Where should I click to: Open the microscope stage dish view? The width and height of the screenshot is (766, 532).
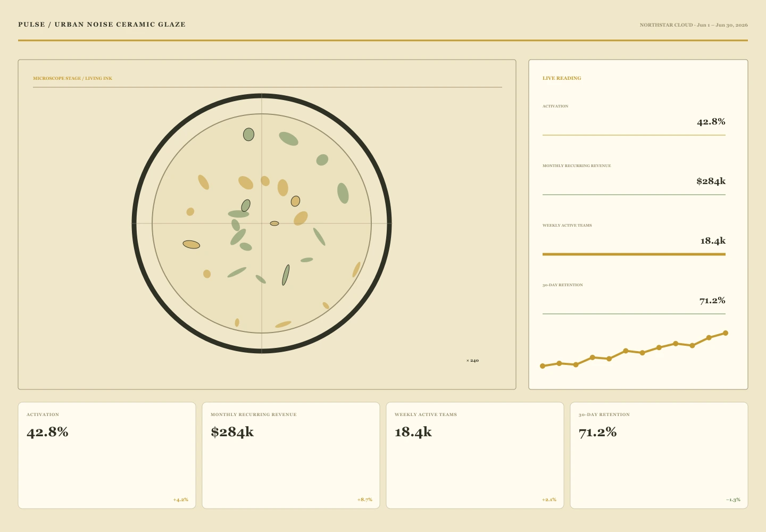(262, 223)
